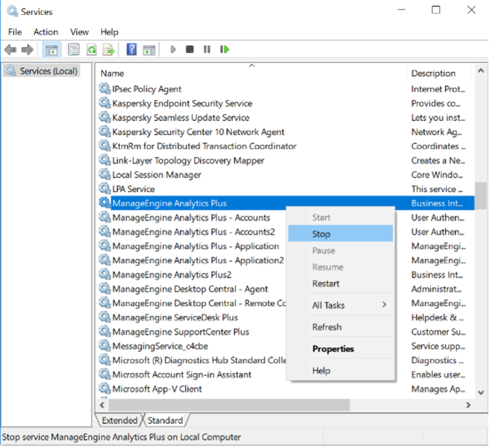Viewport: 490px width, 448px height.
Task: Open the File menu
Action: [x=15, y=32]
